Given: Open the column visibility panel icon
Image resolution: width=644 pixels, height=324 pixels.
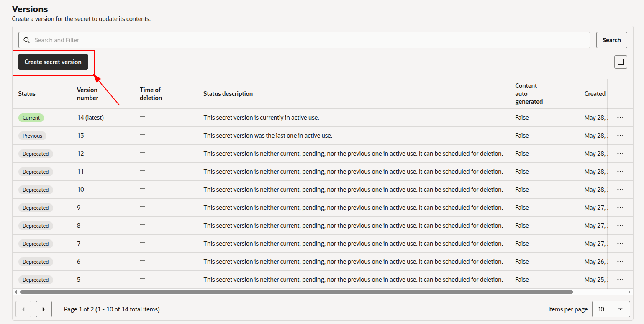Looking at the screenshot, I should [x=621, y=62].
